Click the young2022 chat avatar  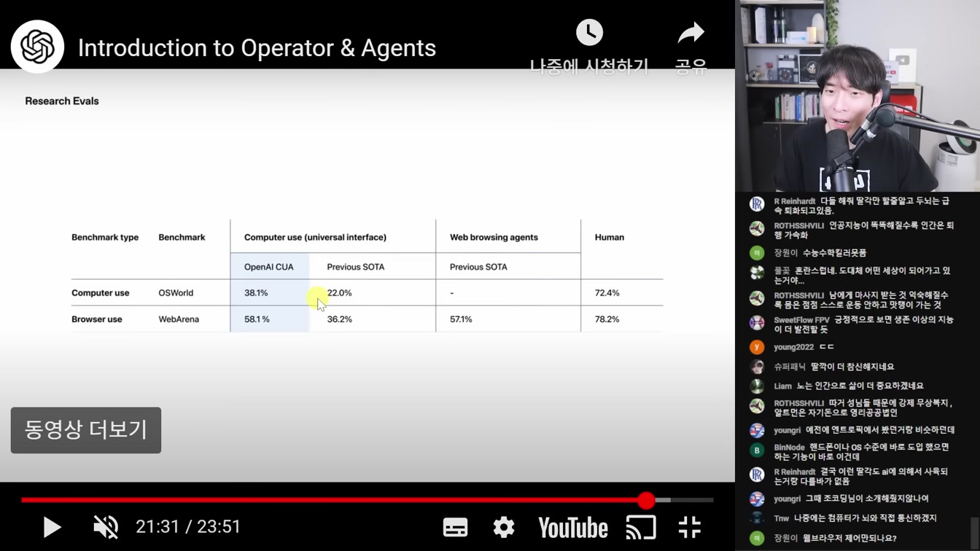tap(757, 348)
